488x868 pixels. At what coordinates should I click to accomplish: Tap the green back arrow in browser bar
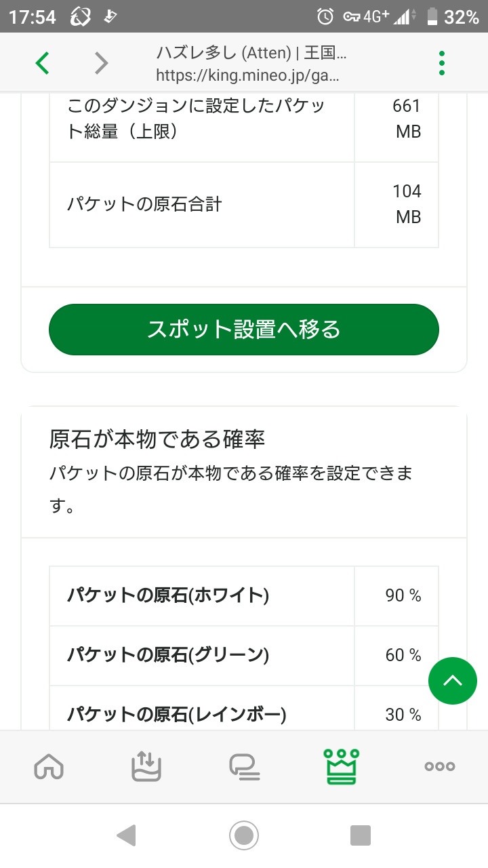coord(43,63)
